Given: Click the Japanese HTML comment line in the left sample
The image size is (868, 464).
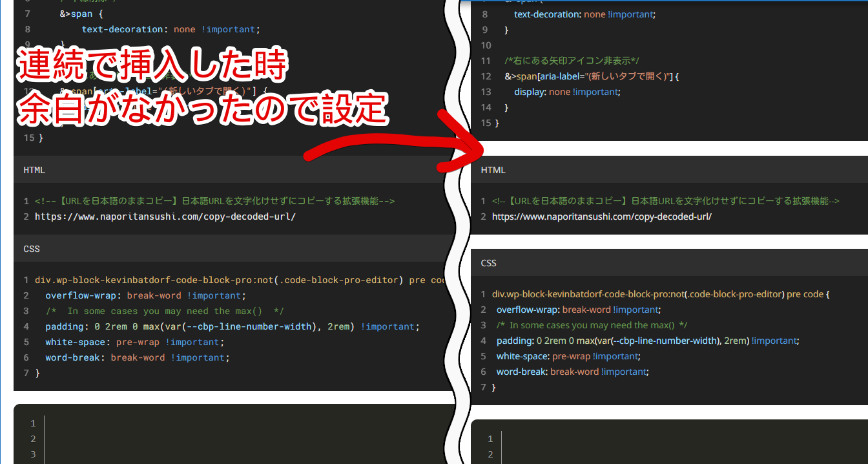Looking at the screenshot, I should coord(214,201).
